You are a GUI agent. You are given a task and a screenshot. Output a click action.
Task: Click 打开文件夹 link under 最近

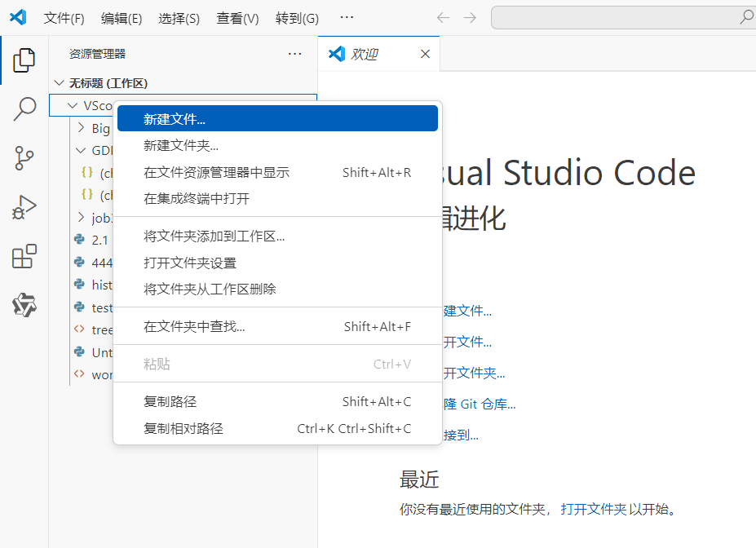click(594, 509)
